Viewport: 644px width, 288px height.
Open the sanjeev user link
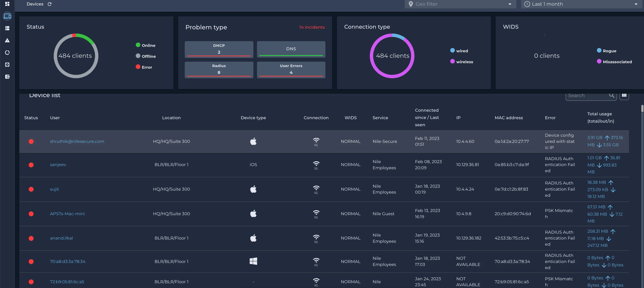pos(58,165)
